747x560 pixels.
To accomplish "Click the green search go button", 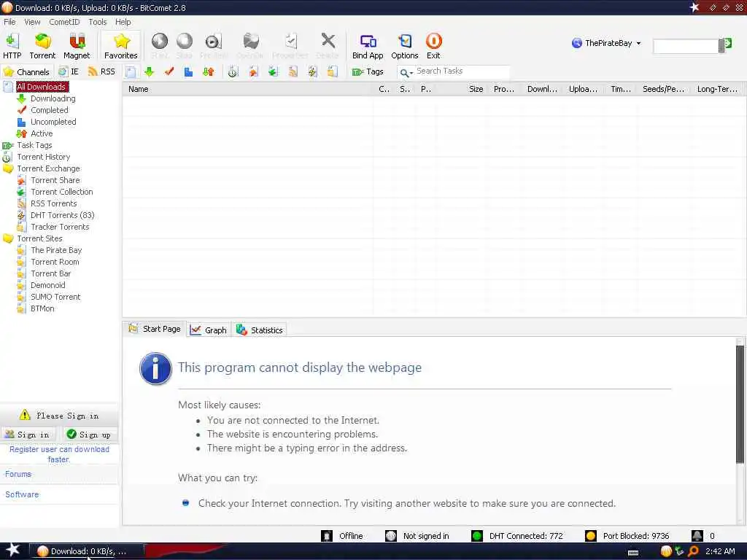I will [x=727, y=44].
